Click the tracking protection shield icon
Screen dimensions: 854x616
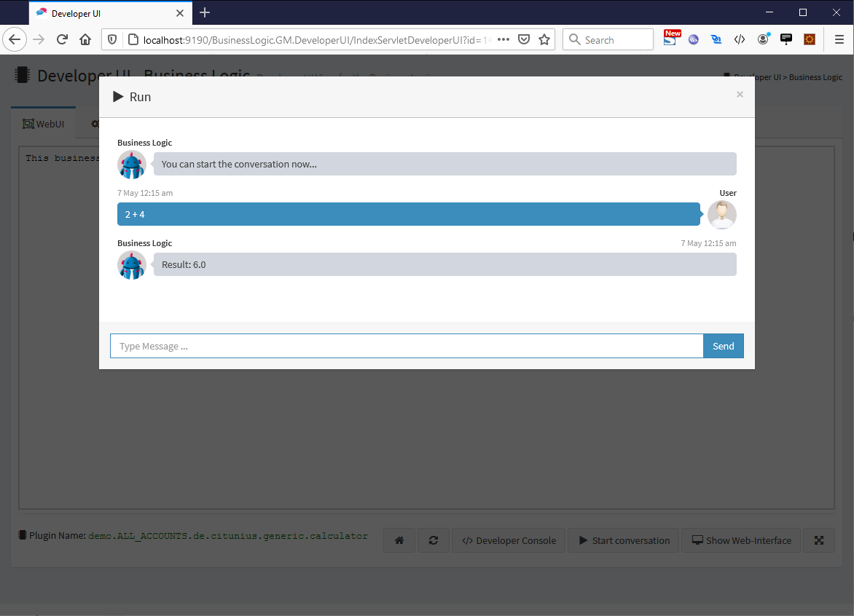click(x=111, y=39)
